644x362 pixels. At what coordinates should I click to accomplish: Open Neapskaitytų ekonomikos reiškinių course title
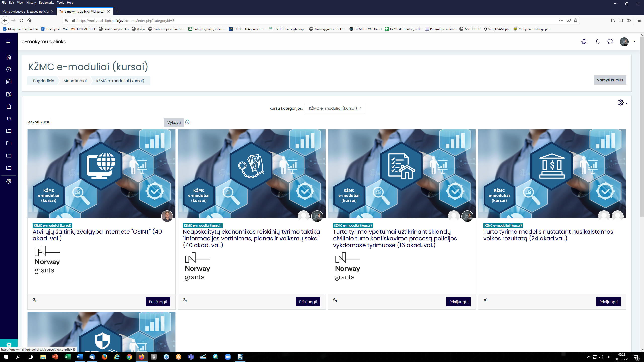(x=251, y=238)
